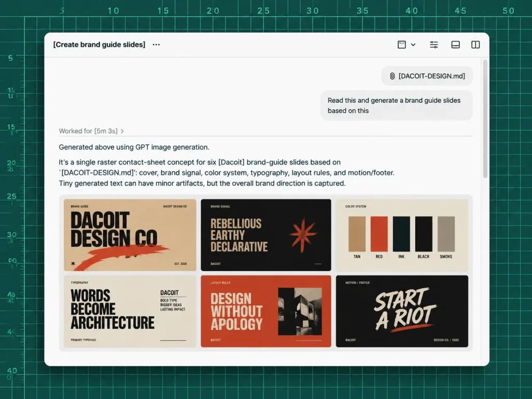Image resolution: width=532 pixels, height=399 pixels.
Task: Click the chevron next to Worked for
Action: (x=122, y=131)
